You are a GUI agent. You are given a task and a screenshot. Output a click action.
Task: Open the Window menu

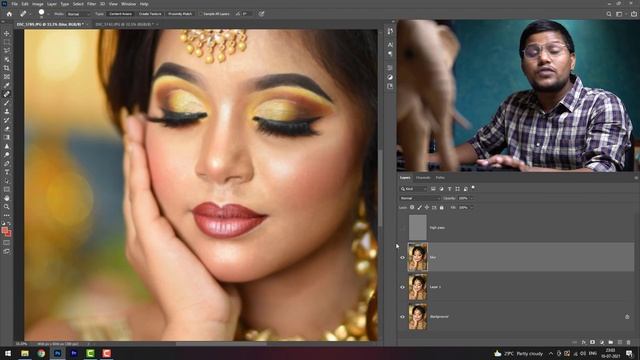129,4
